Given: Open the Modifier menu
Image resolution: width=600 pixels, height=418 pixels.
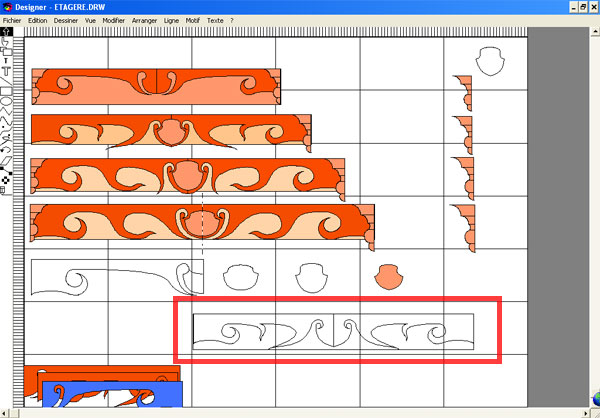Looking at the screenshot, I should pos(114,21).
